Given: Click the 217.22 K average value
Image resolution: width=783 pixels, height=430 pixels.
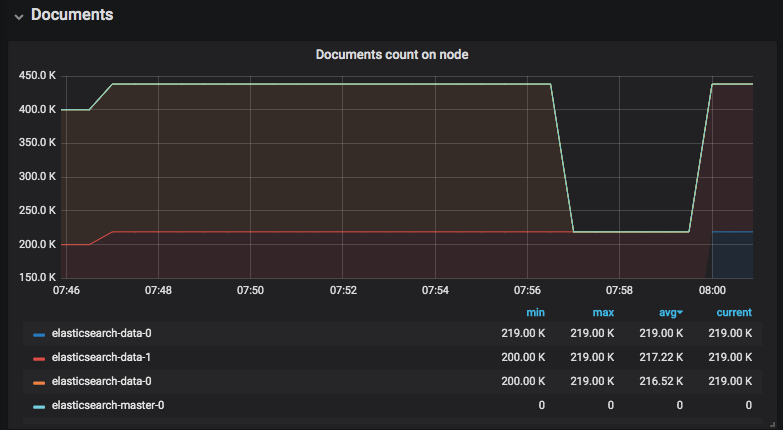Looking at the screenshot, I should pyautogui.click(x=664, y=357).
